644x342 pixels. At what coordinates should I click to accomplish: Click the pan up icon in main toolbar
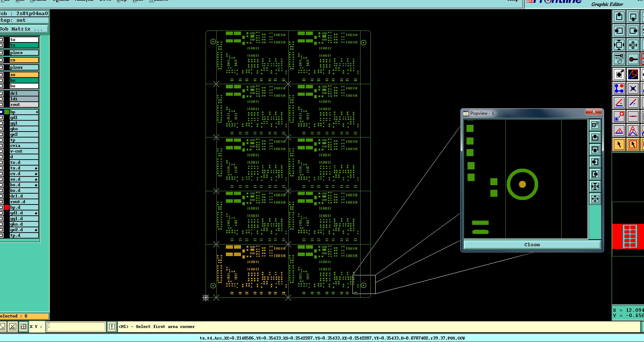[x=619, y=17]
